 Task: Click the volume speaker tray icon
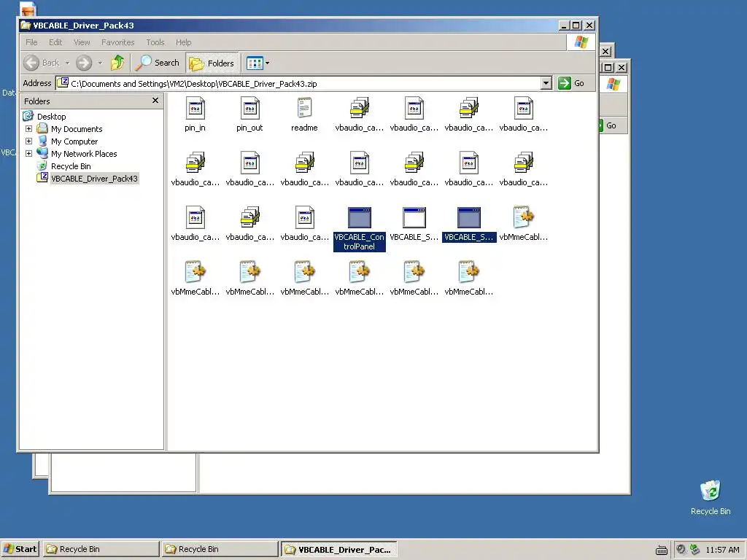(681, 549)
